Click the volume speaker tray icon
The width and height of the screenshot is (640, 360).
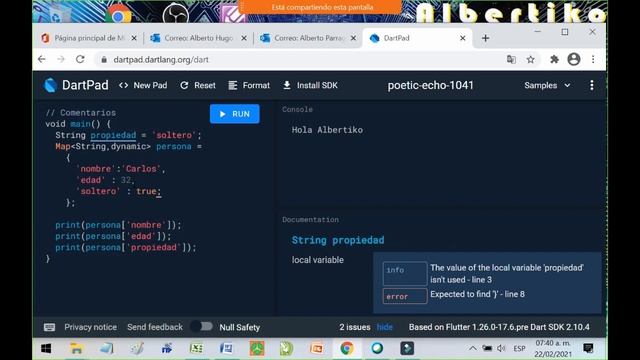(502, 348)
